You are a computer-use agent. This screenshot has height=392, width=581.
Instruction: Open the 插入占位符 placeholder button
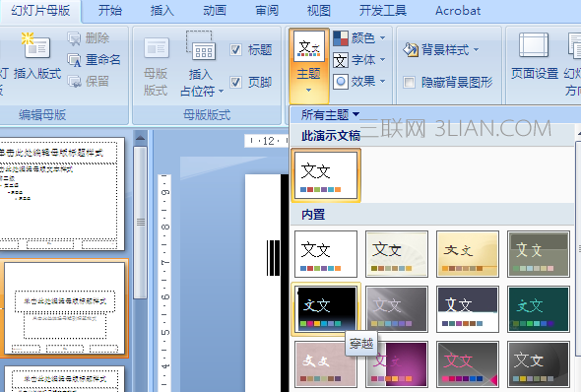202,64
